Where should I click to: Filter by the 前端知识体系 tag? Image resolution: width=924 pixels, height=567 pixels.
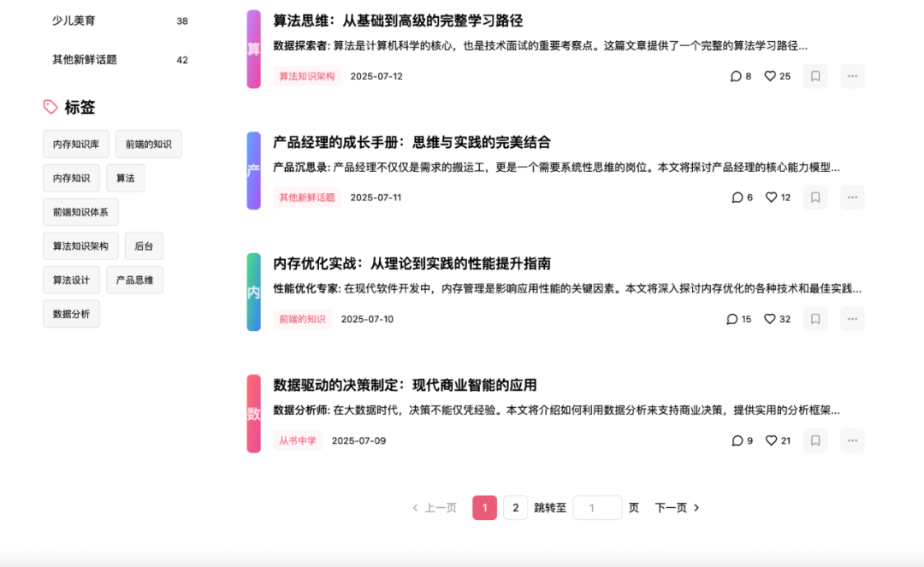80,212
